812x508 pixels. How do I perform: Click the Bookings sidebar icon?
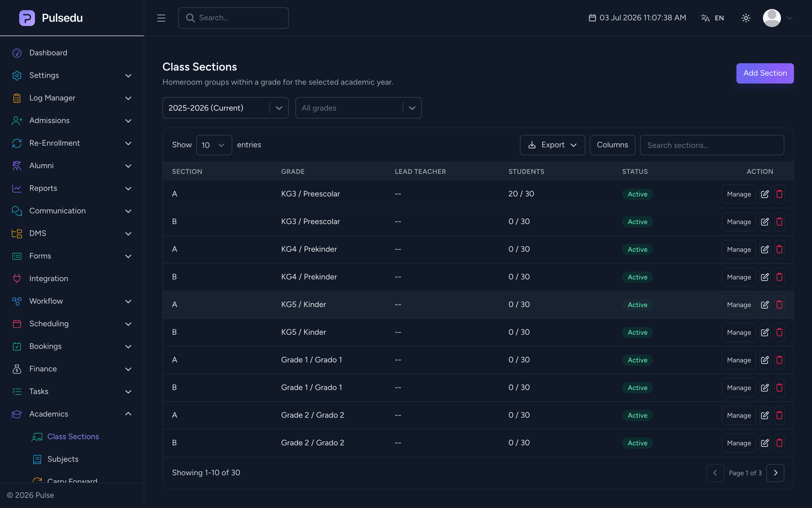pyautogui.click(x=17, y=346)
